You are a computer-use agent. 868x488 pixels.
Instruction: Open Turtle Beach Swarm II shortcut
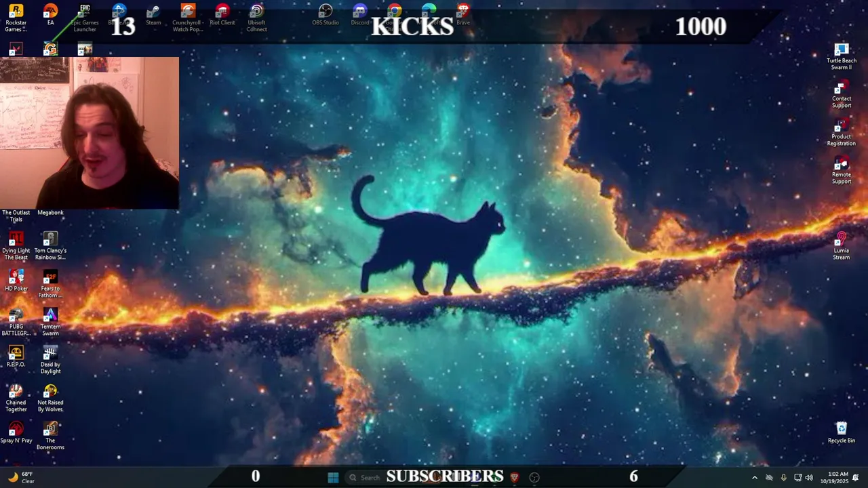pos(842,56)
